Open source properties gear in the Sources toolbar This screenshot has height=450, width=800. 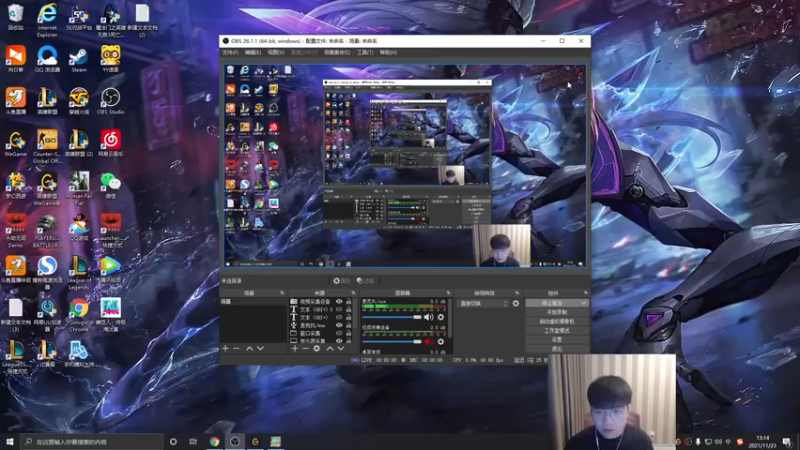(317, 348)
